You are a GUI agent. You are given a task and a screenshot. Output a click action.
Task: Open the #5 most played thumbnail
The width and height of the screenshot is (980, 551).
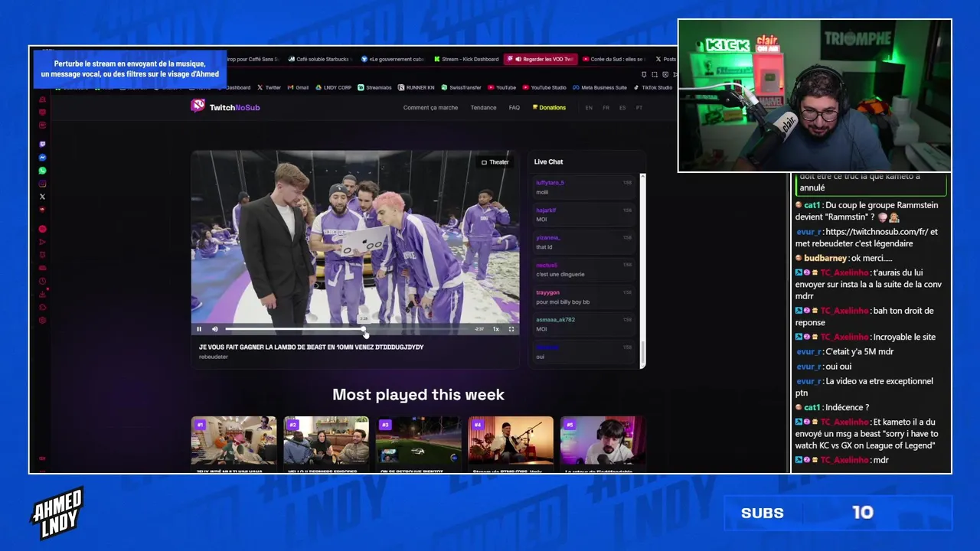(x=603, y=440)
